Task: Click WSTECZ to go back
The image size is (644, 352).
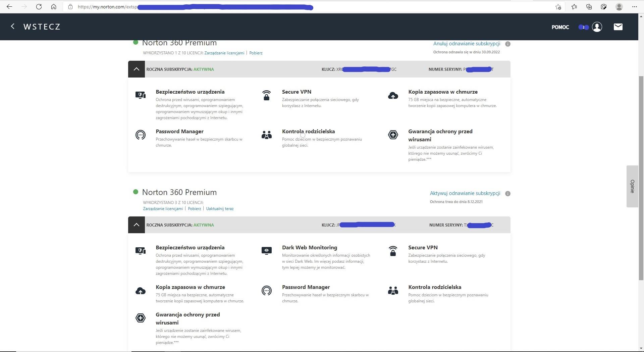Action: [42, 27]
